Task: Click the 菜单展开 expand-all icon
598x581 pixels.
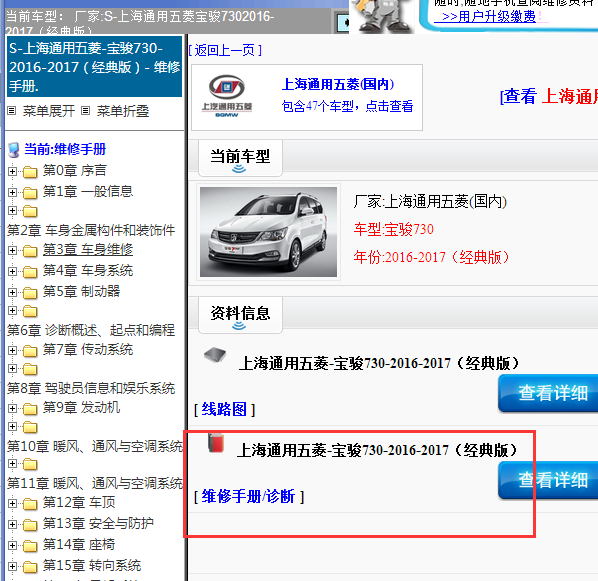Action: (x=12, y=111)
